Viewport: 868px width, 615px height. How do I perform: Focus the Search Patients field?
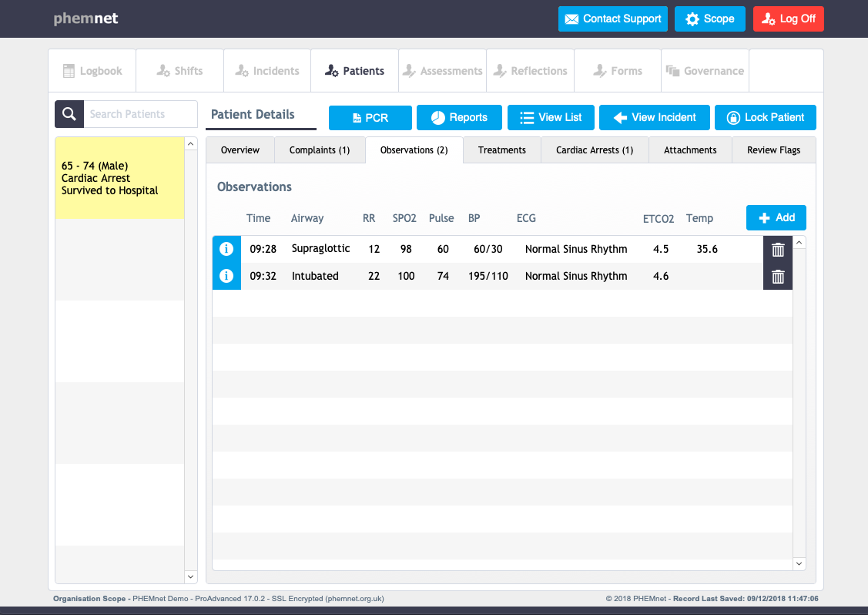[141, 114]
